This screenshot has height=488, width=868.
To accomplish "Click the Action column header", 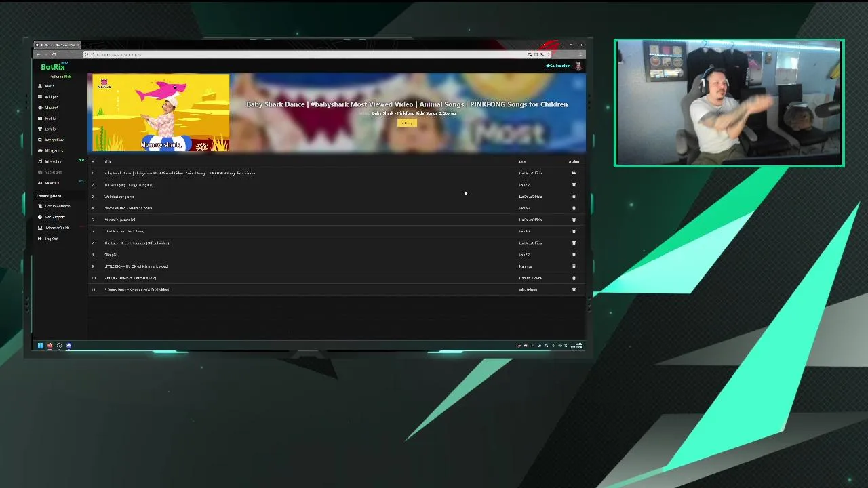I will (x=574, y=161).
